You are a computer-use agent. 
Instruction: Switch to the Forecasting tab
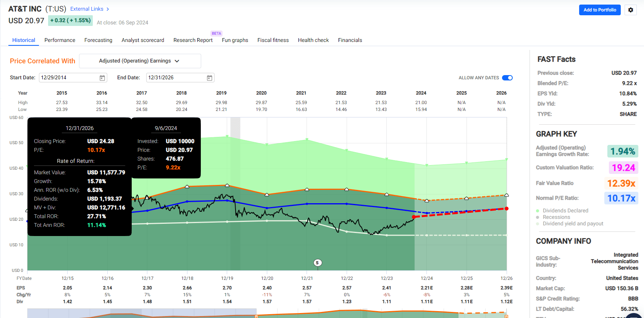tap(98, 40)
